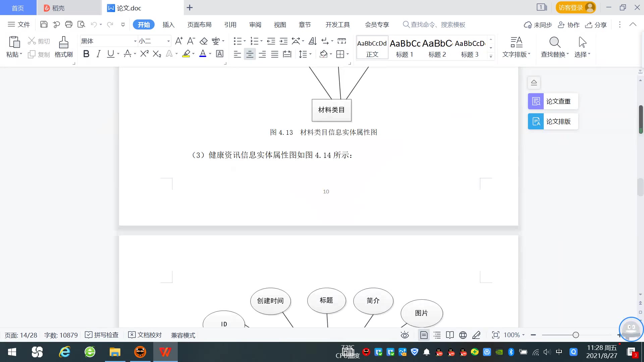Click the print icon in quick toolbar
644x362 pixels.
coord(69,24)
